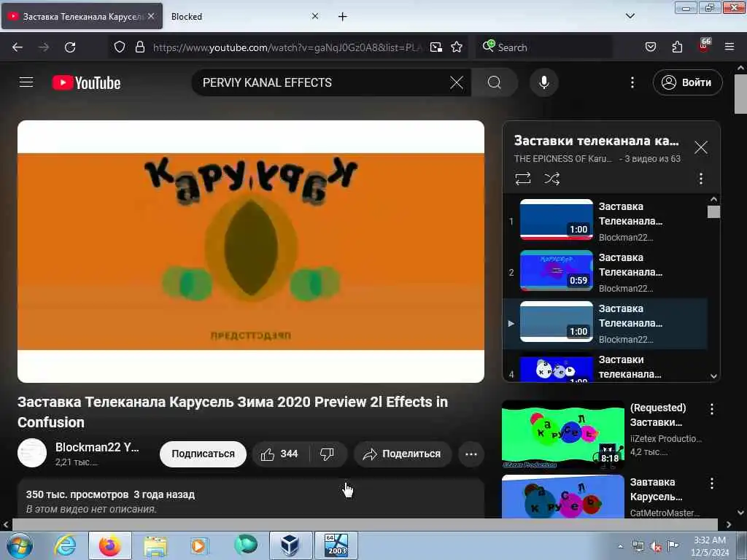This screenshot has width=747, height=560.
Task: Open more video actions ellipsis button
Action: click(x=471, y=454)
